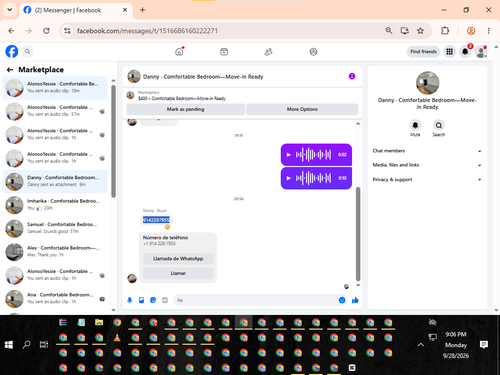500x375 pixels.
Task: Open AlonsoYessie chat sent 57m ago
Action: [55, 111]
